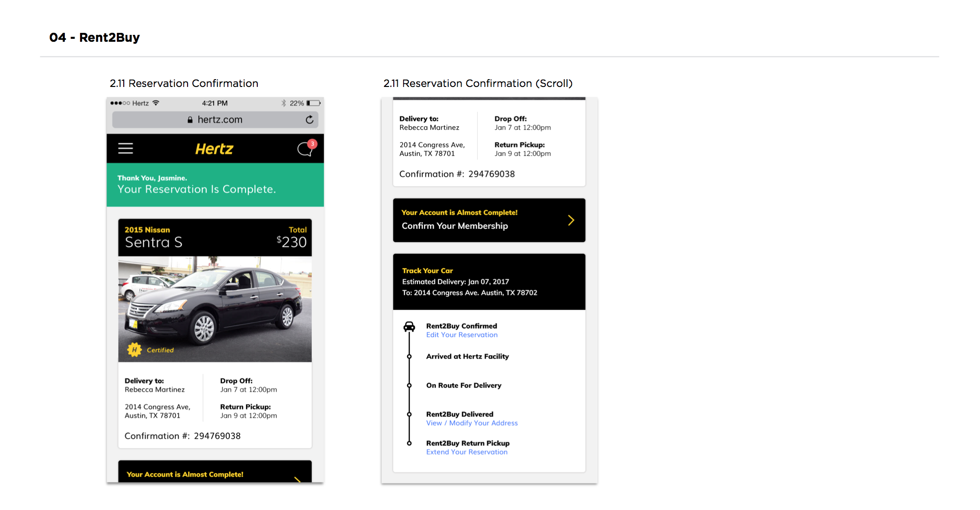This screenshot has width=980, height=510.
Task: Click 2015 Nissan heading
Action: pos(147,230)
